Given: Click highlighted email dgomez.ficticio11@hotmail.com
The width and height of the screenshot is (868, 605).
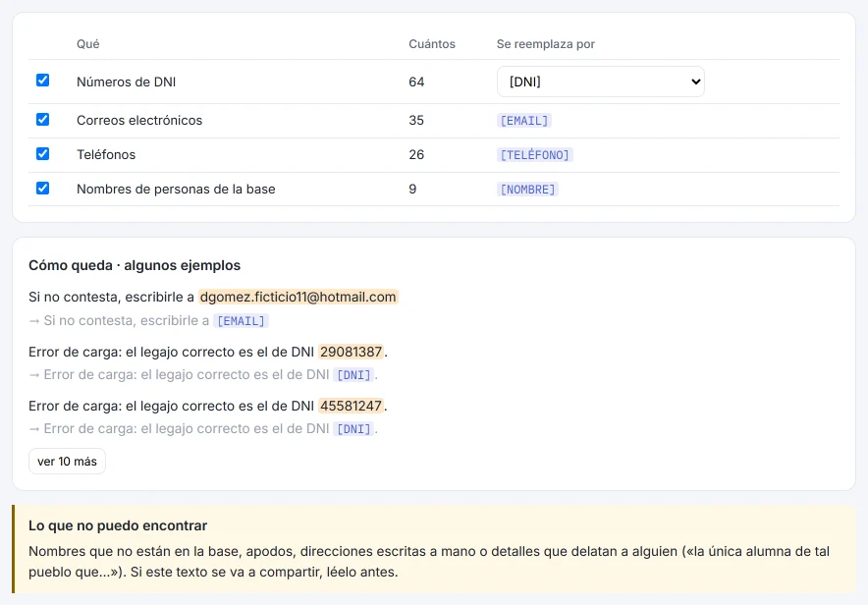Looking at the screenshot, I should [298, 298].
